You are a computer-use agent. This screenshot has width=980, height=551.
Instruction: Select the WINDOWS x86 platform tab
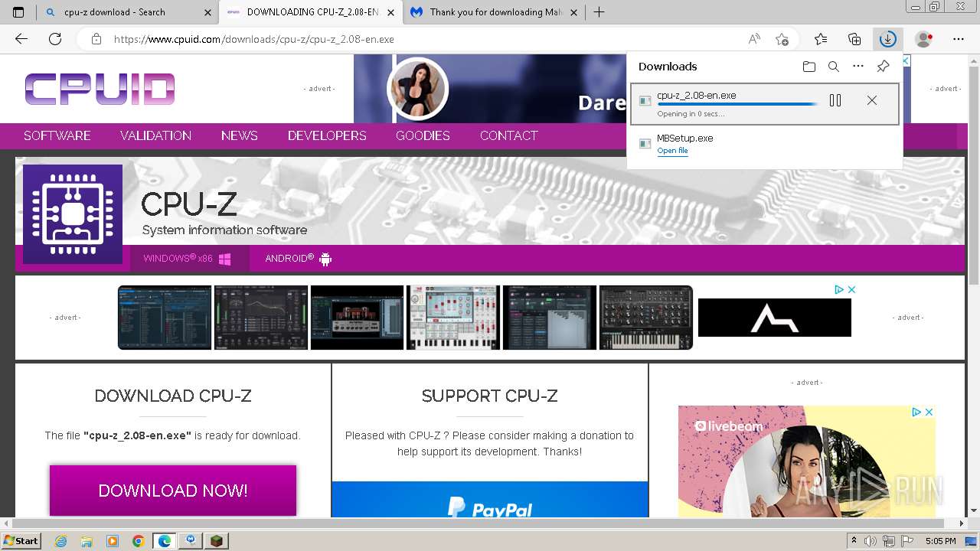coord(189,259)
